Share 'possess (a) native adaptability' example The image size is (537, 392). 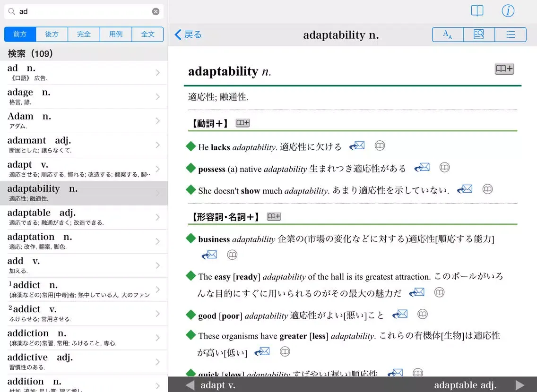[422, 168]
